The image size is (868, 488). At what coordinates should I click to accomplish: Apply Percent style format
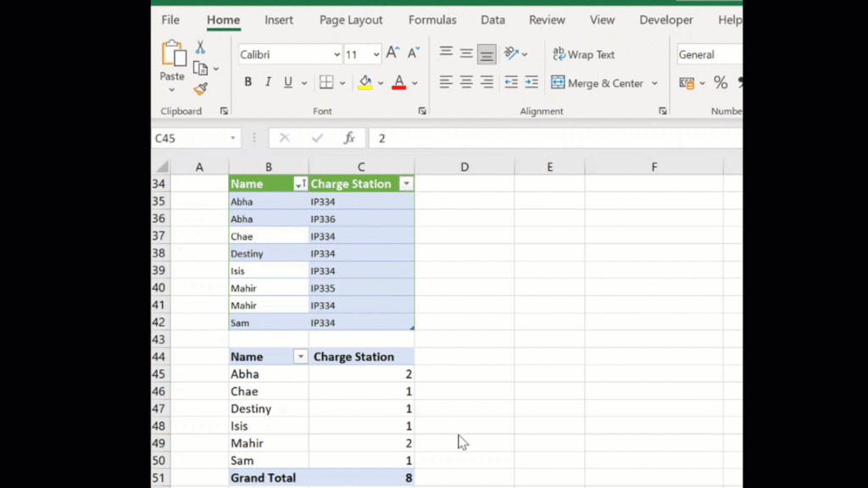pos(721,83)
